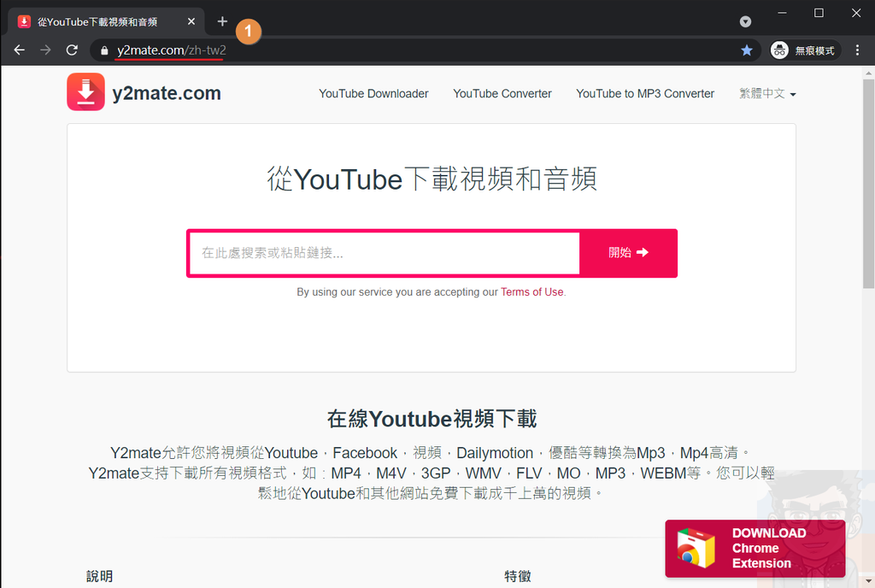Click the pink 開始 start button
This screenshot has height=588, width=875.
pyautogui.click(x=628, y=253)
